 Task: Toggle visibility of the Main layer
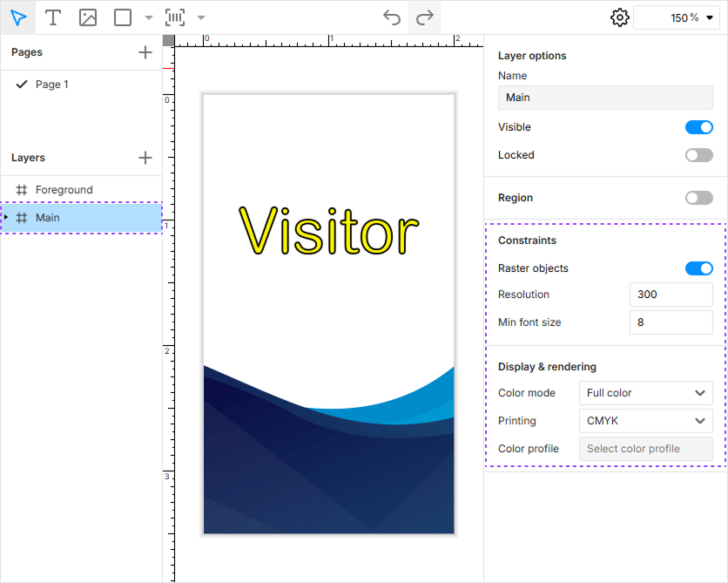click(698, 126)
